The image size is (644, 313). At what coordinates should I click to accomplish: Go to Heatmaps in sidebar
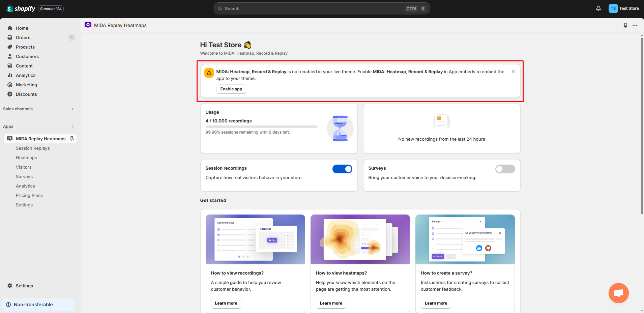pyautogui.click(x=26, y=158)
